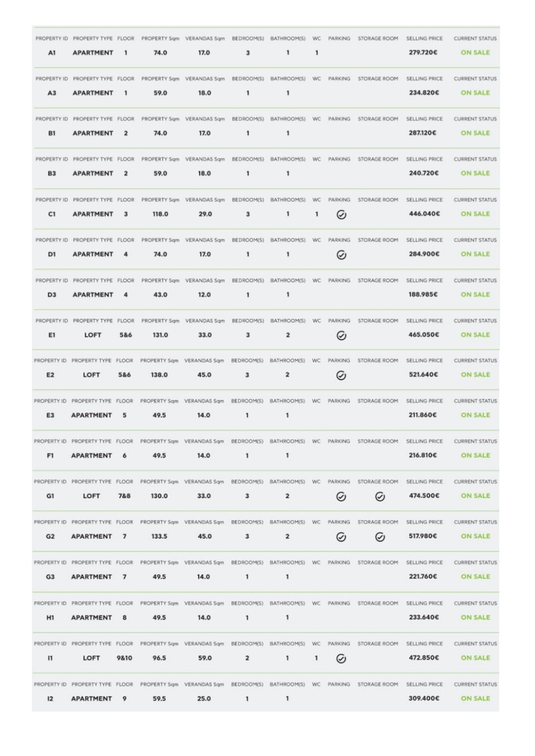This screenshot has height=756, width=535.
Task: Click the storage room checkmark for G1
Action: 380,496
